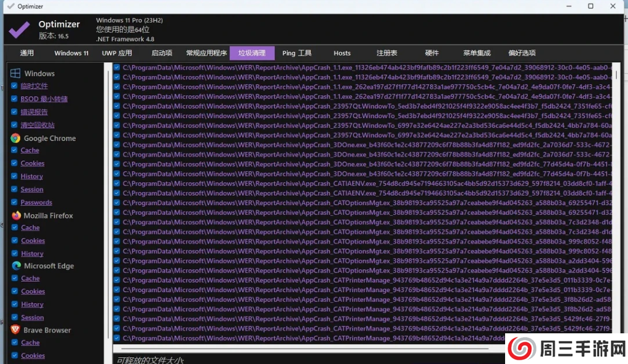Switch to the 启动项 tab

coord(162,53)
